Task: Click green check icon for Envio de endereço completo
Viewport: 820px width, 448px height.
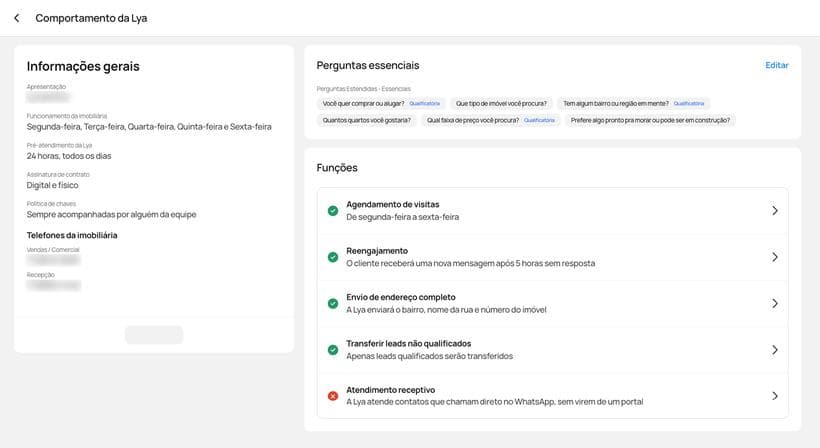Action: pyautogui.click(x=333, y=304)
